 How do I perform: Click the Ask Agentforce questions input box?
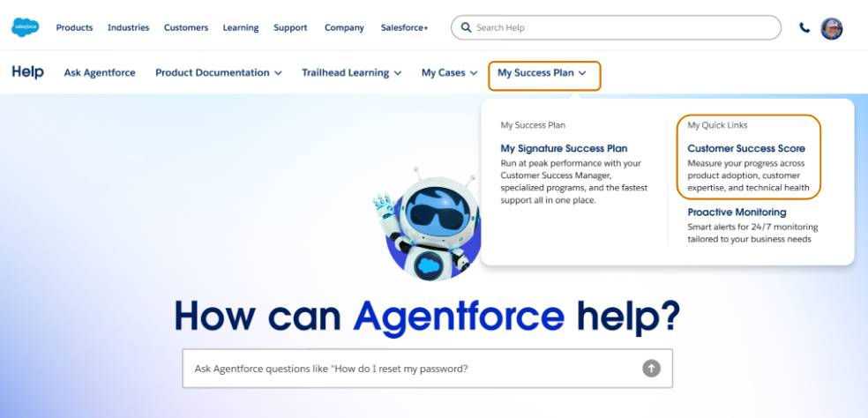point(427,368)
